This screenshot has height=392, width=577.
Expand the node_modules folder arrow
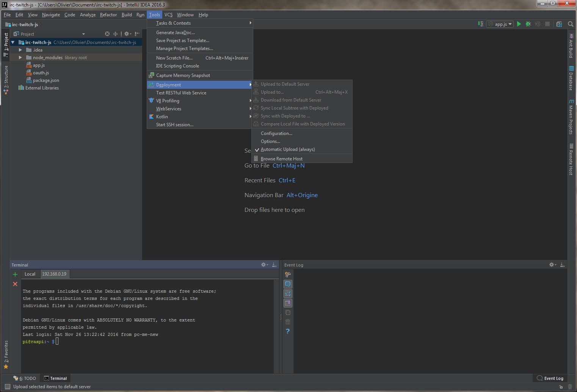20,57
